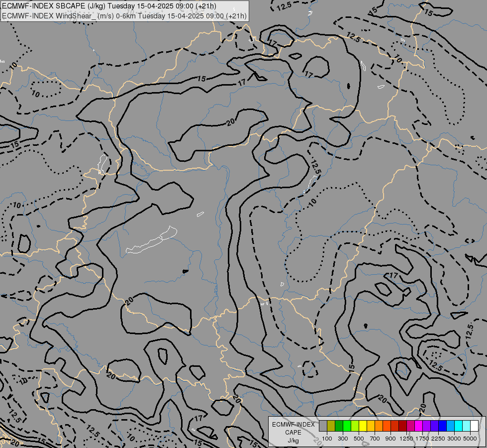
Task: Click the pink-magenta swatch after the 1250 tick
Action: click(410, 426)
